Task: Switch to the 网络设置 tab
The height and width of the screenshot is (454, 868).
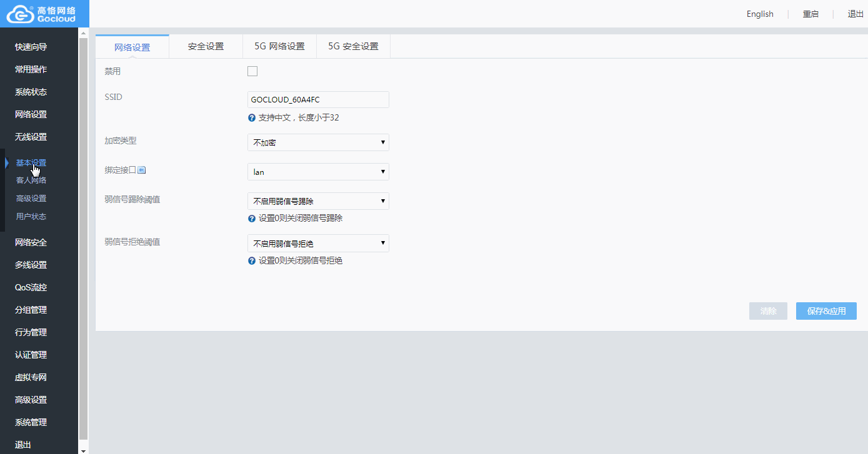Action: click(132, 47)
